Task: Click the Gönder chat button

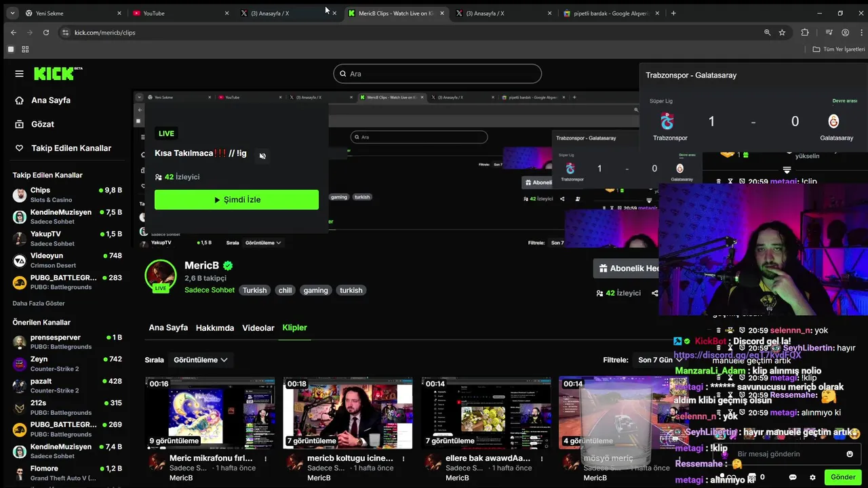Action: tap(843, 477)
